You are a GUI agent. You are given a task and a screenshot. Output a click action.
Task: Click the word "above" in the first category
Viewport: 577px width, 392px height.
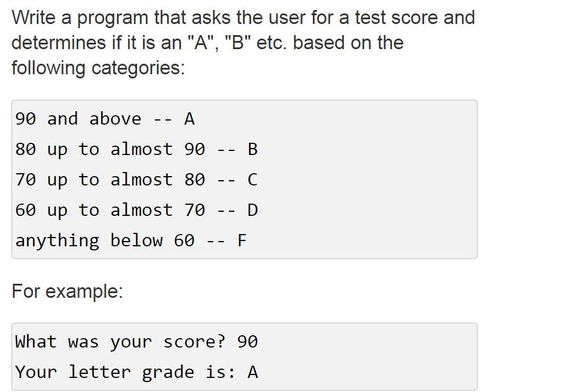115,119
